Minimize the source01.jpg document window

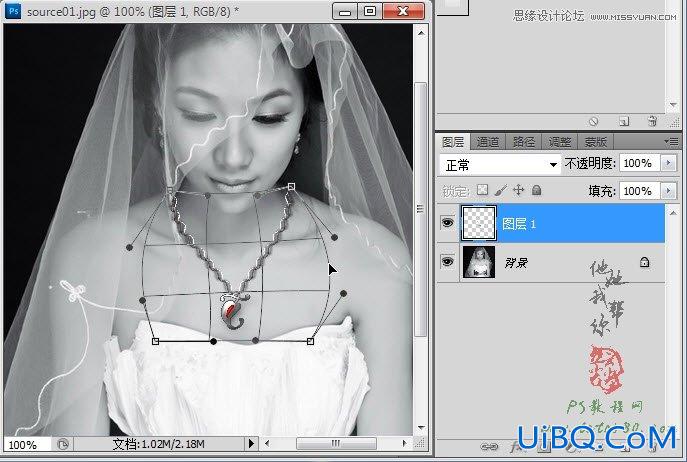345,11
